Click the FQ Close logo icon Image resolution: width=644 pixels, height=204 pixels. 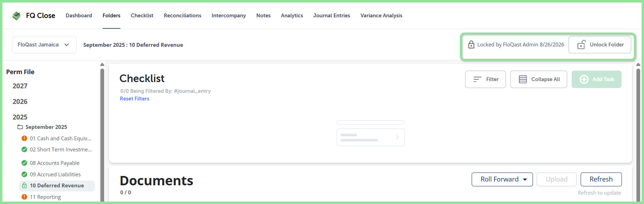(16, 16)
